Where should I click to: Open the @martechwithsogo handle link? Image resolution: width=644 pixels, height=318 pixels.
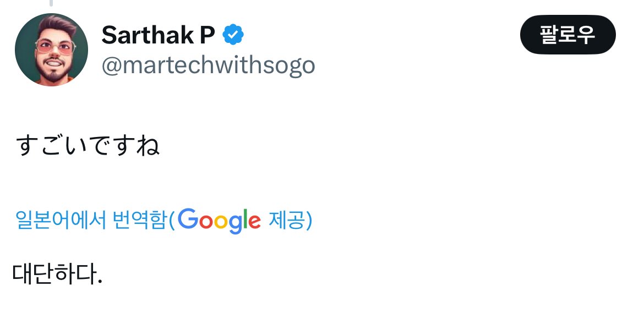pos(208,65)
